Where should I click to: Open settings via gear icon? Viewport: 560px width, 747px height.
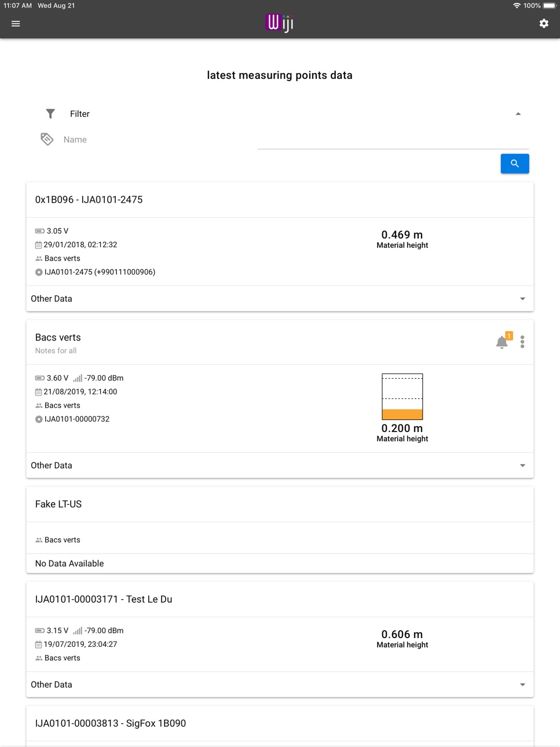tap(544, 23)
